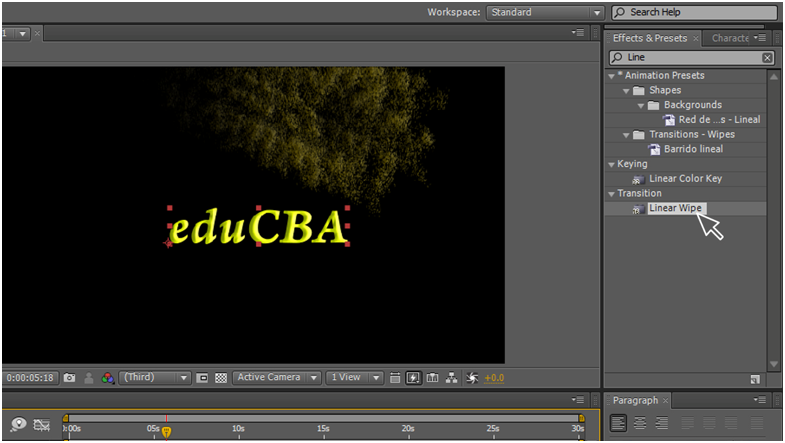Click the Barrido lineal preset file icon

pyautogui.click(x=654, y=149)
